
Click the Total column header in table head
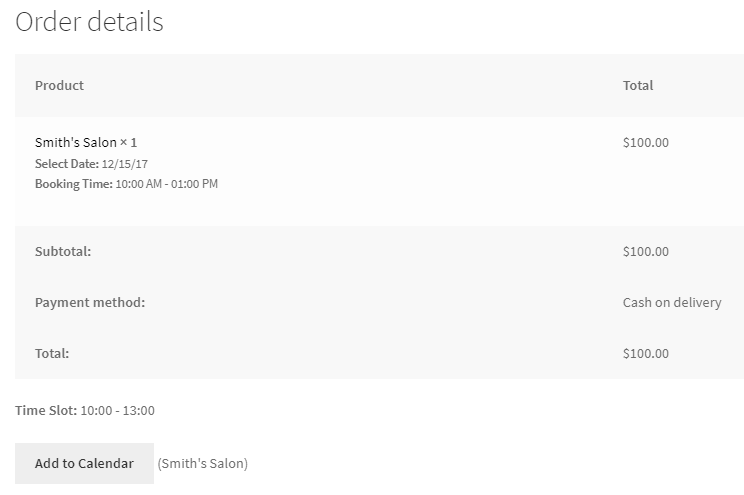point(637,85)
